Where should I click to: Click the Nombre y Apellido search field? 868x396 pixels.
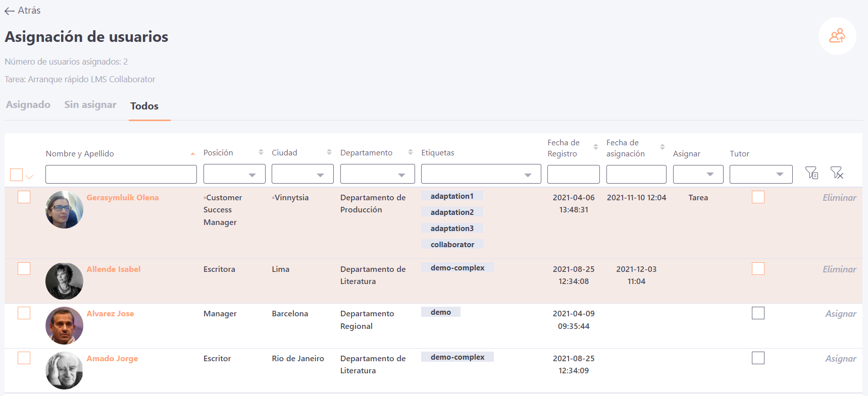click(121, 174)
